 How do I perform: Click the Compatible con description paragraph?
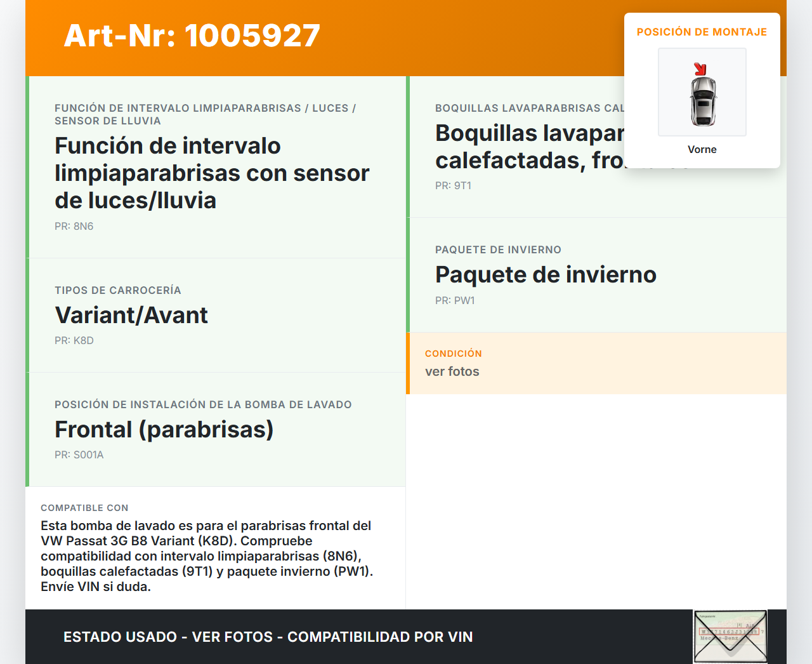[206, 556]
